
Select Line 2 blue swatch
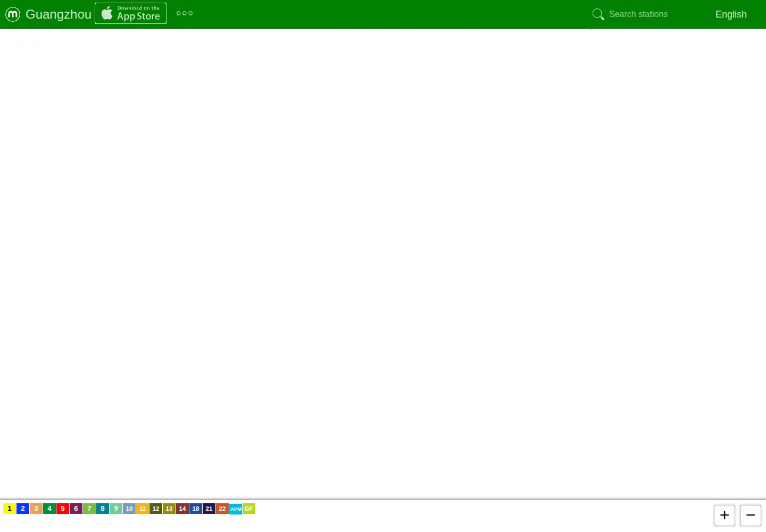[23, 509]
